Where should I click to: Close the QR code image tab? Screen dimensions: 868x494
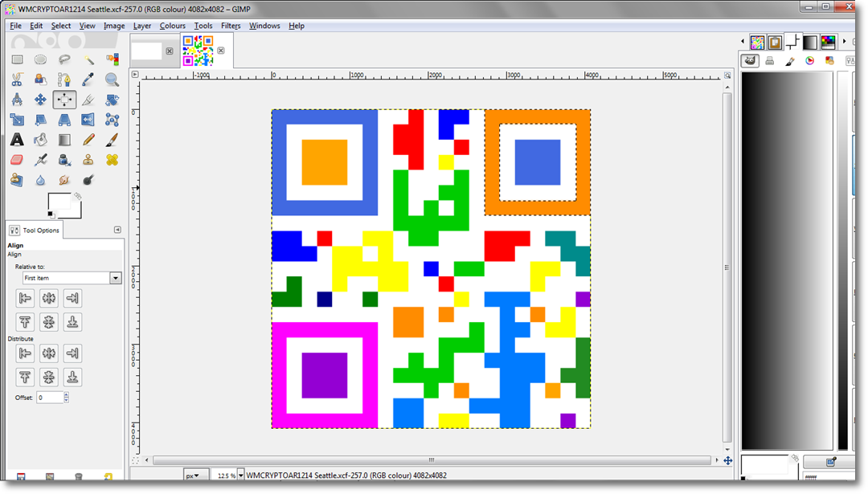(x=221, y=51)
